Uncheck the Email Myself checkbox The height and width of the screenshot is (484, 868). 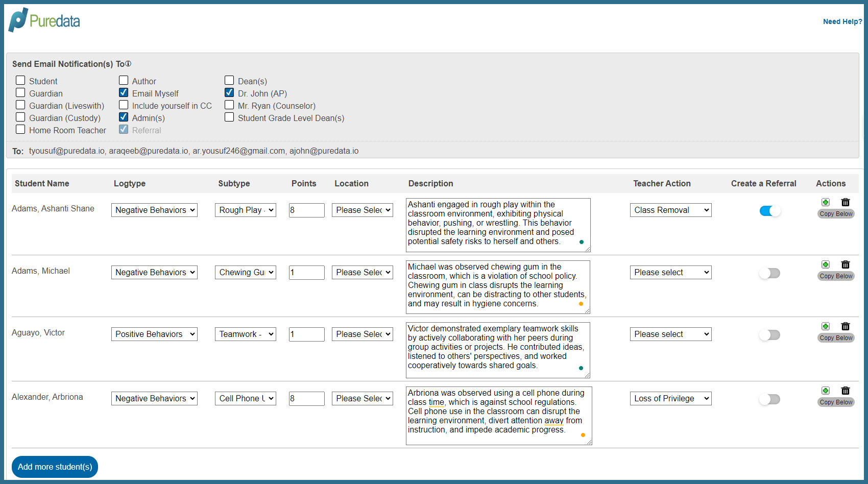click(x=124, y=92)
